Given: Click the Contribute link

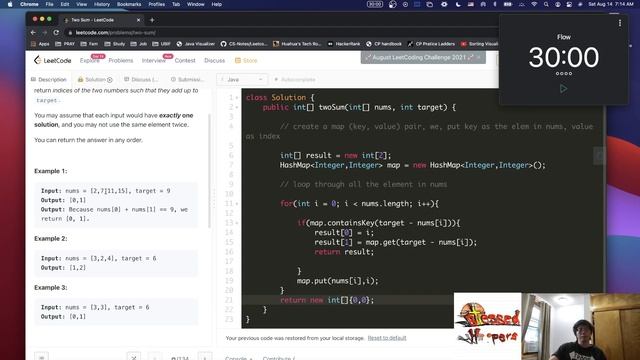Looking at the screenshot, I should (x=279, y=358).
